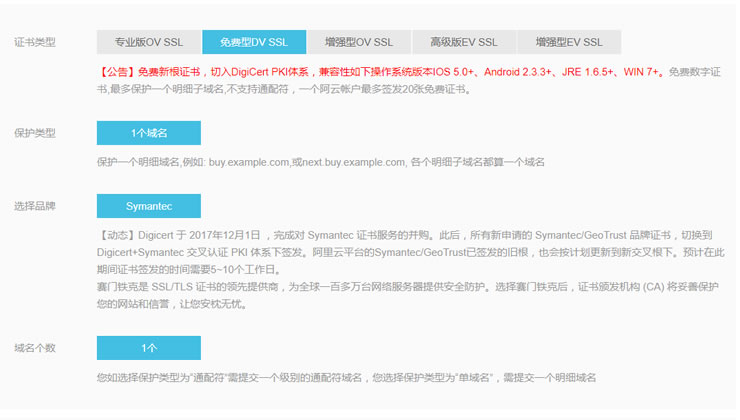Click the 【动态】Digicert 2017年12月1日 notice line

point(405,235)
